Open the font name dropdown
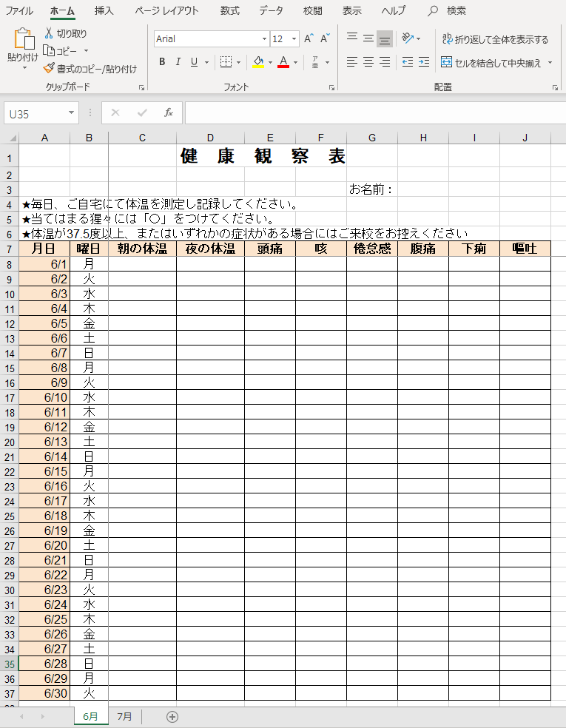566x728 pixels. [x=264, y=39]
